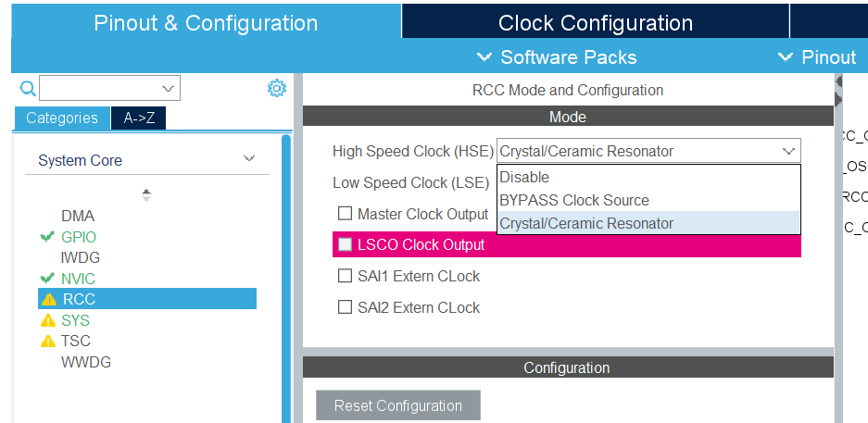Check the SAI1 Extern CLock box
868x423 pixels.
tap(345, 276)
